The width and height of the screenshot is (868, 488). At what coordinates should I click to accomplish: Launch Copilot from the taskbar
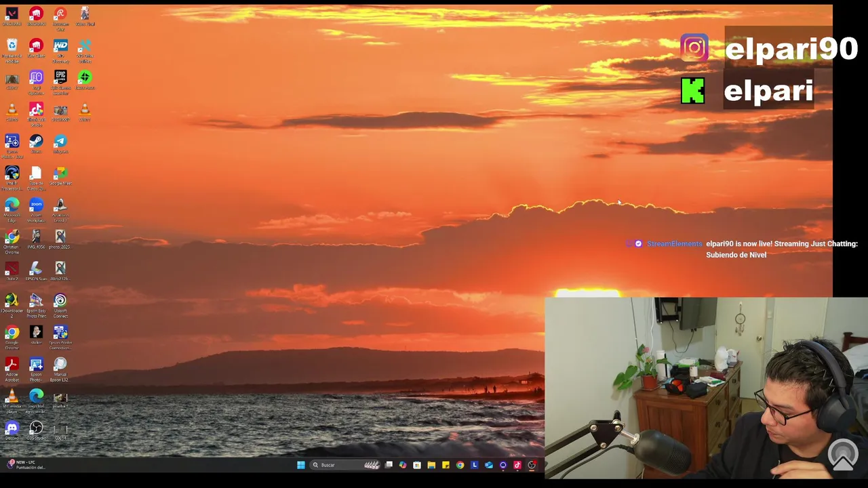coord(403,465)
